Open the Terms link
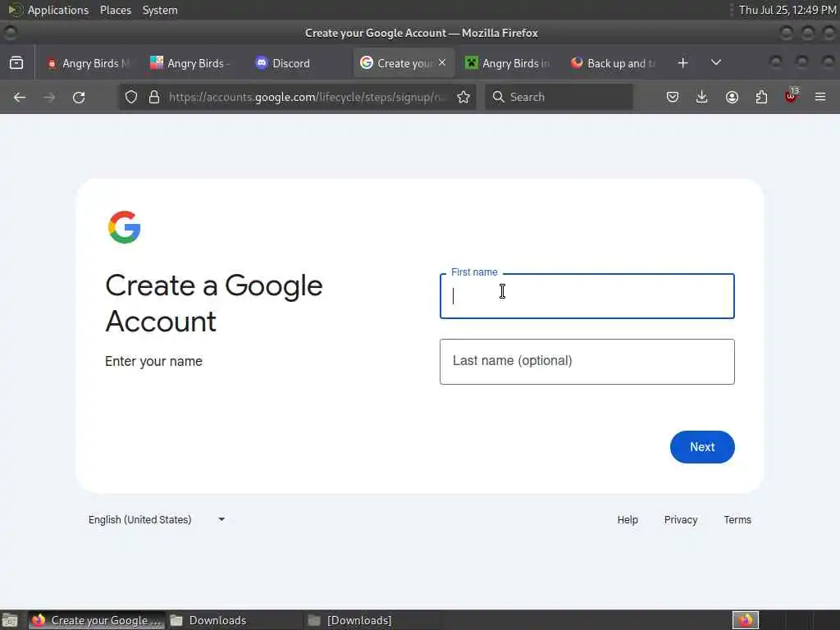This screenshot has width=840, height=630. click(737, 519)
